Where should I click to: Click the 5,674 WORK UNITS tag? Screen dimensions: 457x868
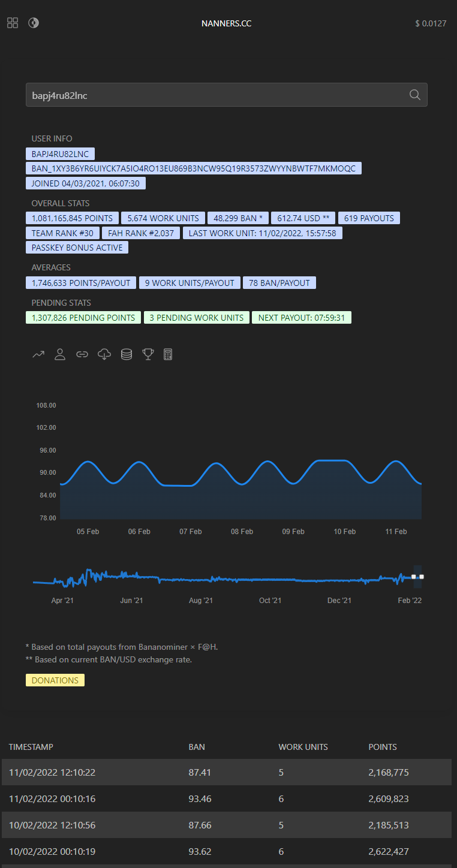(x=163, y=218)
